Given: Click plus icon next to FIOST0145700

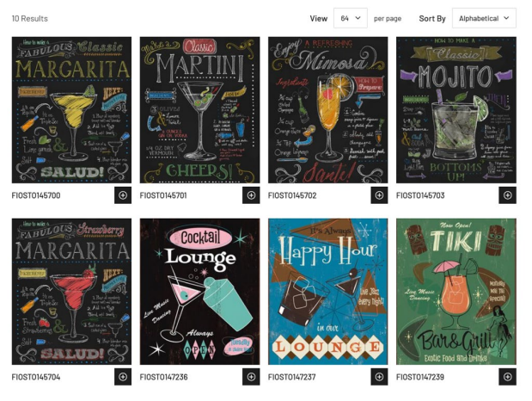Looking at the screenshot, I should [123, 195].
